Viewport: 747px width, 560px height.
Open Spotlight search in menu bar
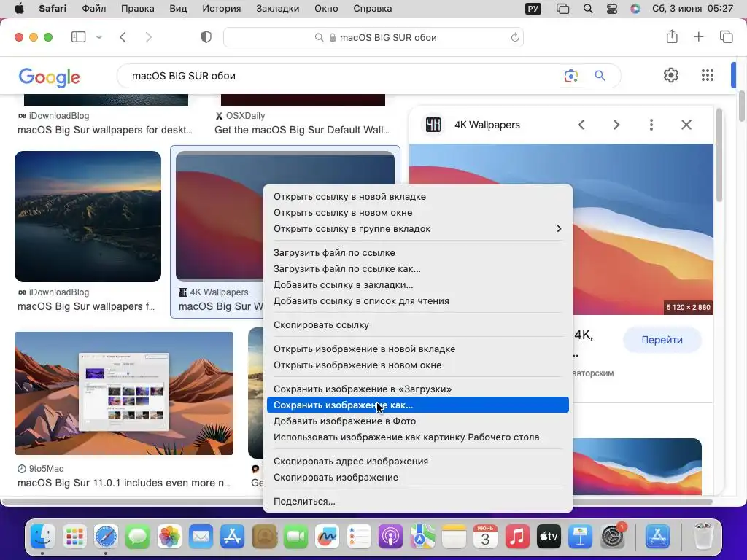click(588, 9)
